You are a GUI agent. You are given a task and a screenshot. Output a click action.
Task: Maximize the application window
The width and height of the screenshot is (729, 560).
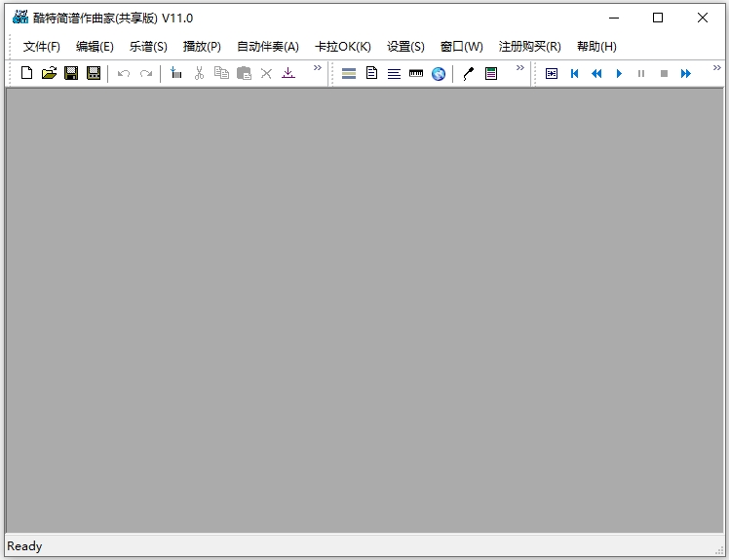click(658, 19)
